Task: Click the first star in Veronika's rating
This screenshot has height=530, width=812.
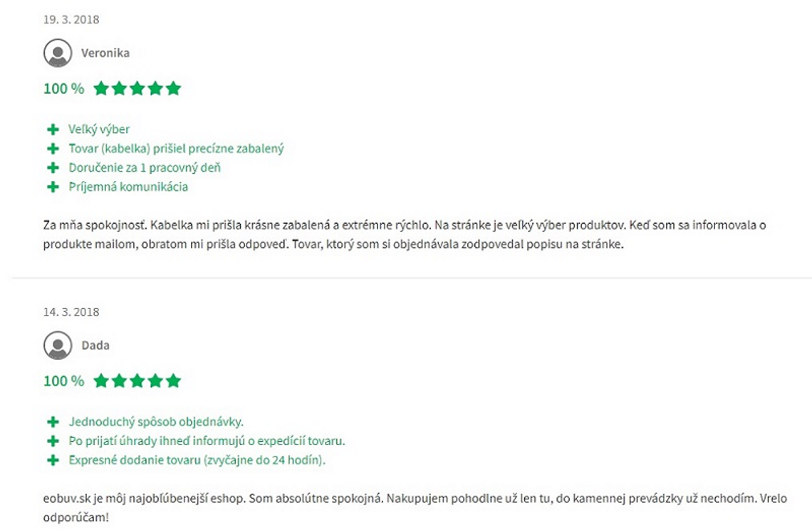Action: [x=101, y=88]
